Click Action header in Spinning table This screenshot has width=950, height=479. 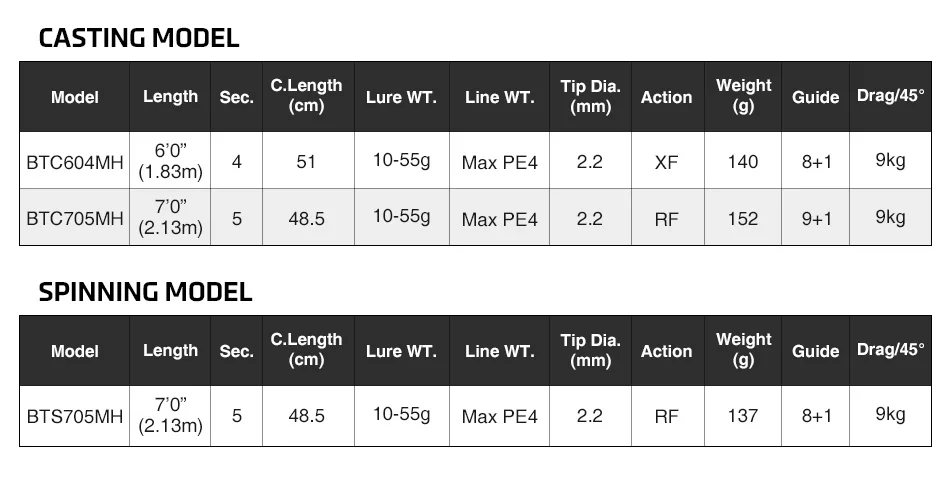[x=666, y=351]
